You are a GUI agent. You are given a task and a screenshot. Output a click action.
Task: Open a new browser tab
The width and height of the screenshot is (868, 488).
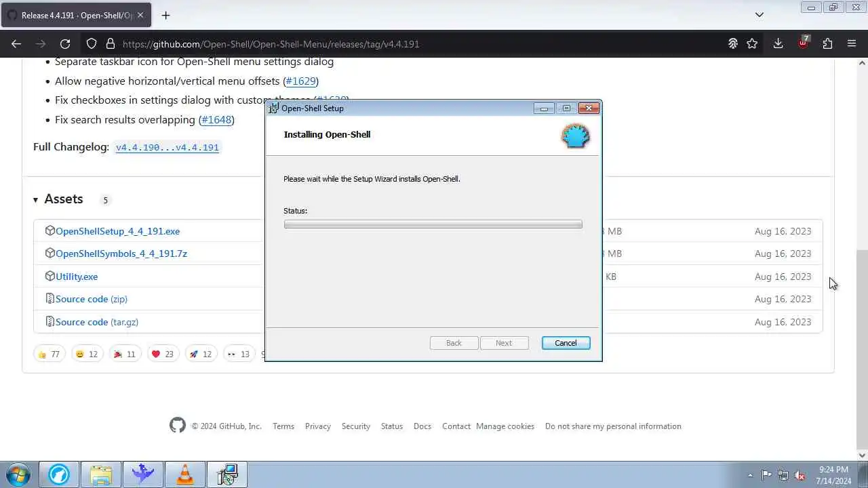pos(165,15)
